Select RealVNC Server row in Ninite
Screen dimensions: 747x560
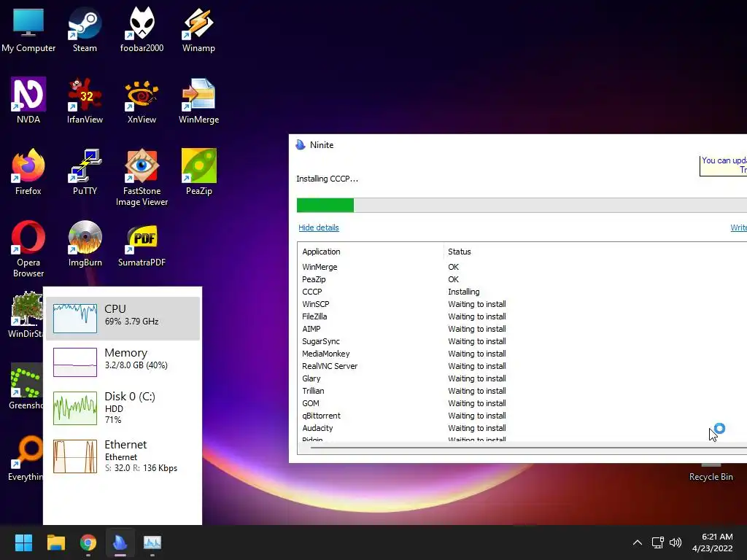[x=522, y=366]
